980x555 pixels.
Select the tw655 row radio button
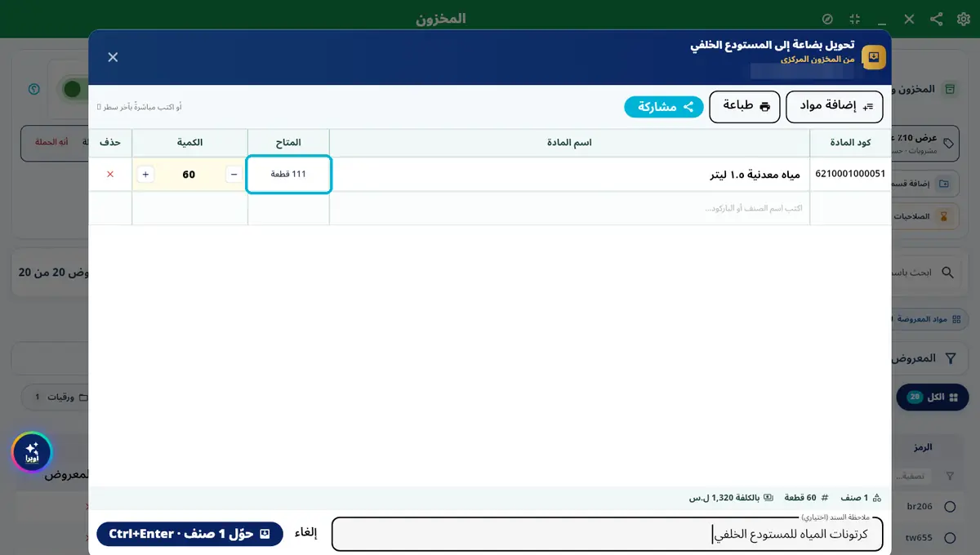950,538
